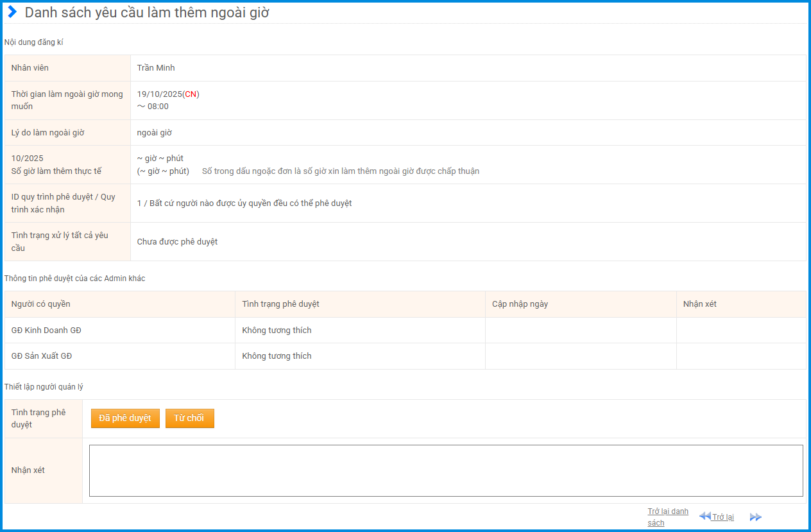Screen dimensions: 811x532
Task: Click the Trở lại link
Action: click(722, 517)
